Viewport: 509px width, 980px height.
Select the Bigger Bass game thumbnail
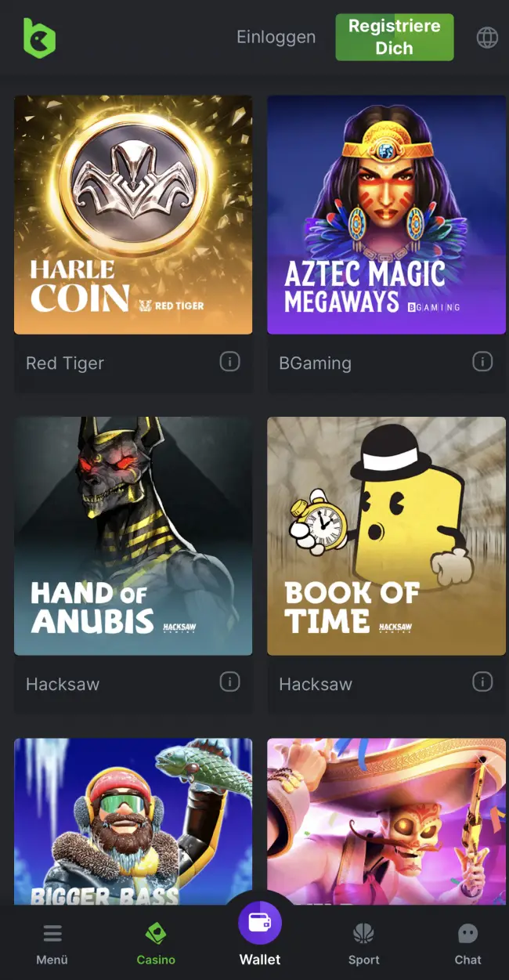133,821
